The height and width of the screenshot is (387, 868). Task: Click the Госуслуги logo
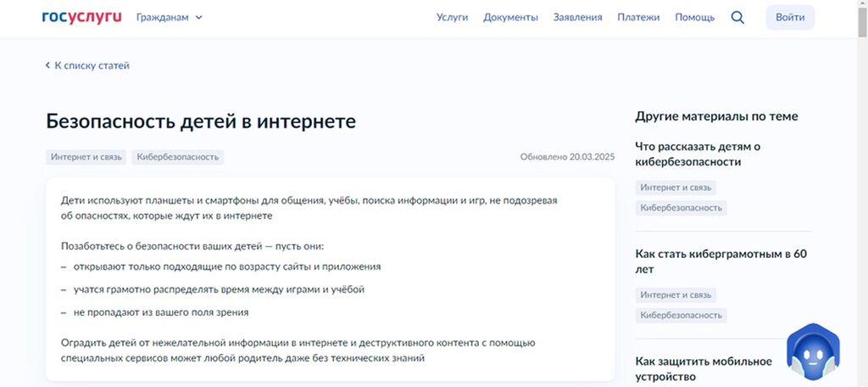tap(81, 17)
